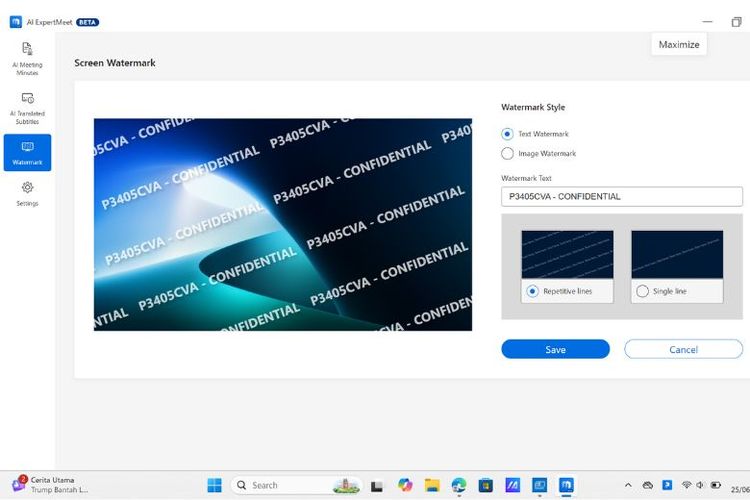
Task: Open Windows Start menu
Action: click(x=214, y=485)
